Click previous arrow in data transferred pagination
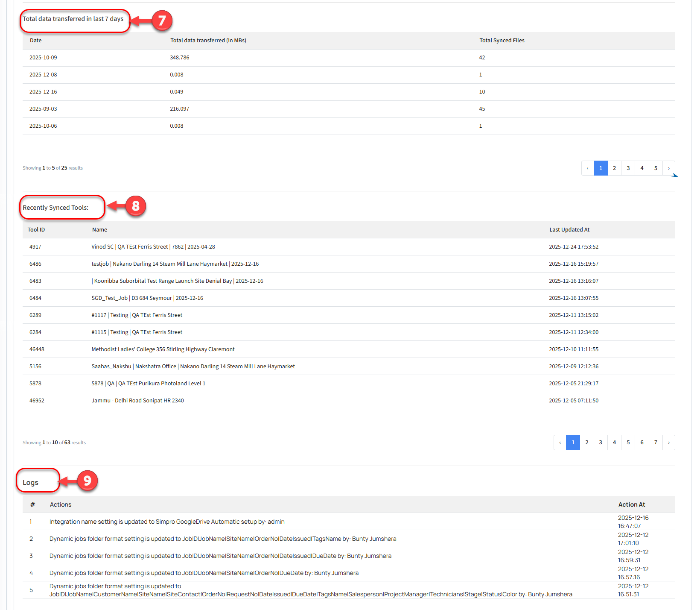 point(588,168)
